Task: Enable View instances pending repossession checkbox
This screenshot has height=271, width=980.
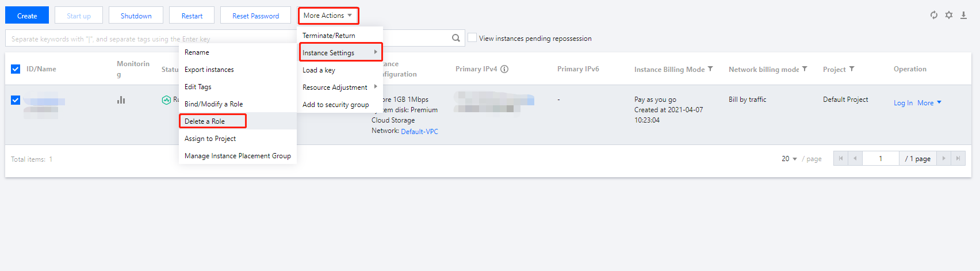Action: click(x=472, y=38)
